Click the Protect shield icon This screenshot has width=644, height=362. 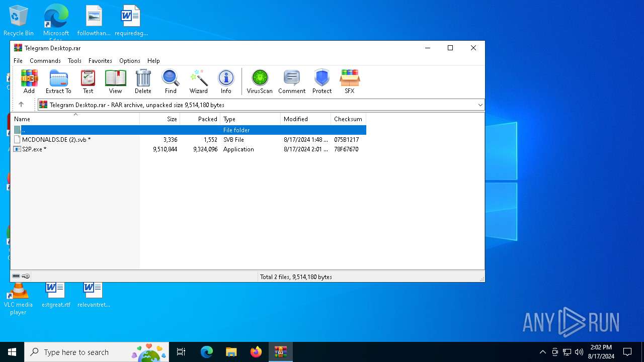coord(322,82)
